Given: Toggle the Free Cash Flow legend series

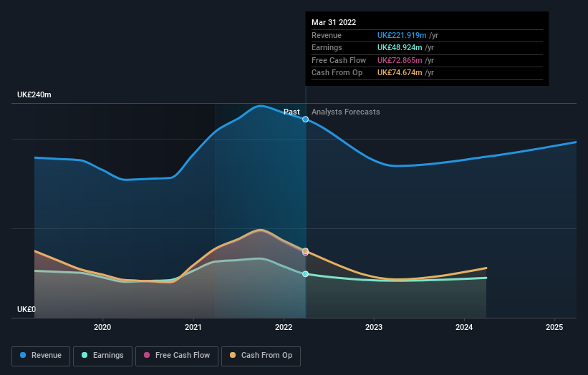Looking at the screenshot, I should click(x=177, y=356).
